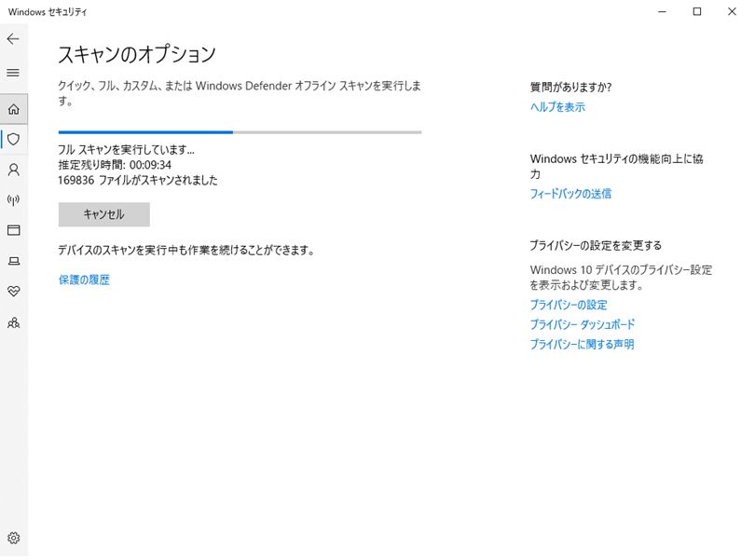This screenshot has height=560, width=755.
Task: Click the フル スキャンを実行しています... status text
Action: pos(126,150)
